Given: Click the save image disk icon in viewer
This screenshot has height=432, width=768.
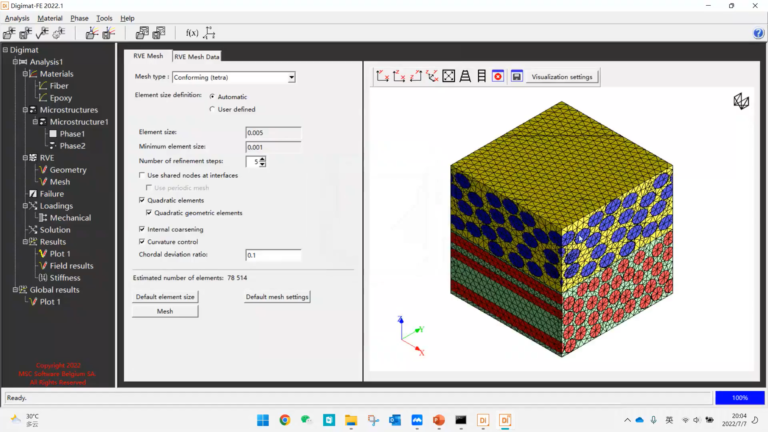Looking at the screenshot, I should [516, 76].
